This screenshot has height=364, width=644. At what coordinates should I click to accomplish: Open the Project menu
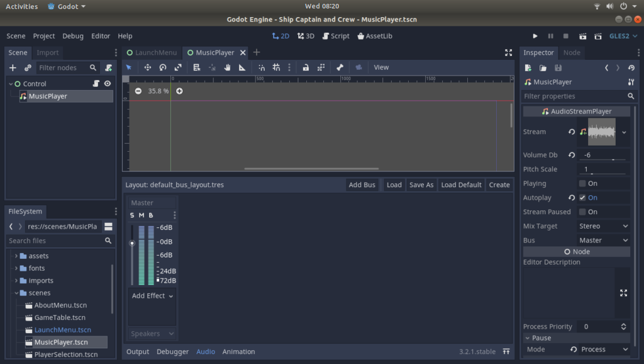pos(44,36)
